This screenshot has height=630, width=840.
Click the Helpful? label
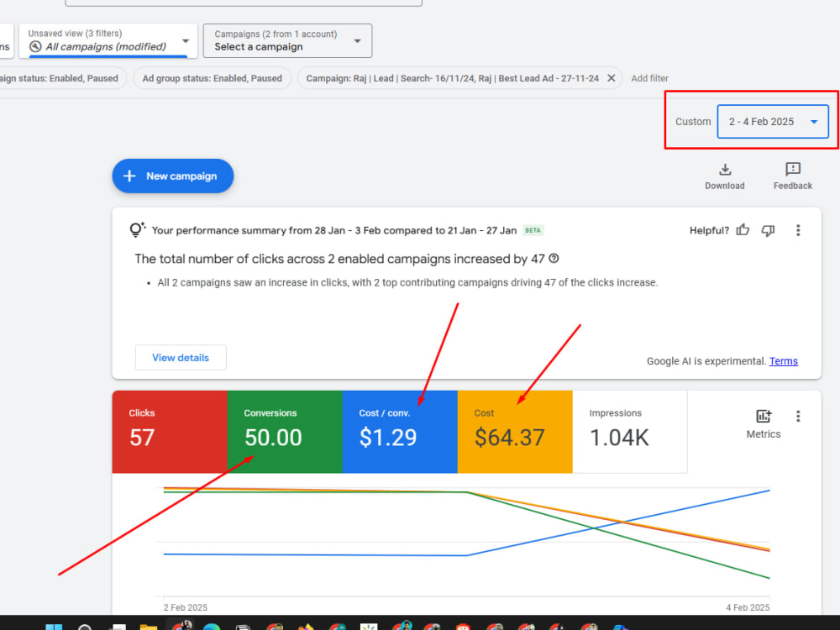[709, 230]
